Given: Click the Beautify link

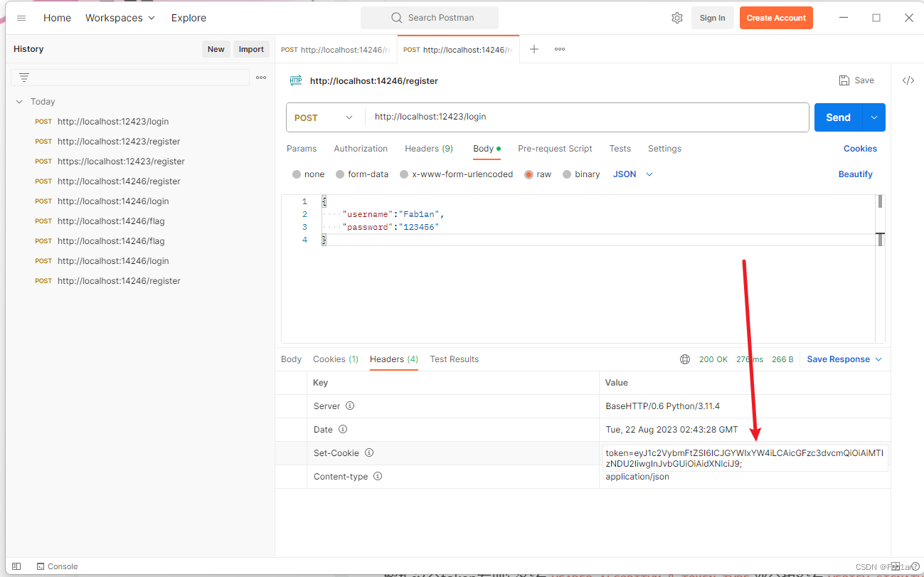Looking at the screenshot, I should (855, 174).
